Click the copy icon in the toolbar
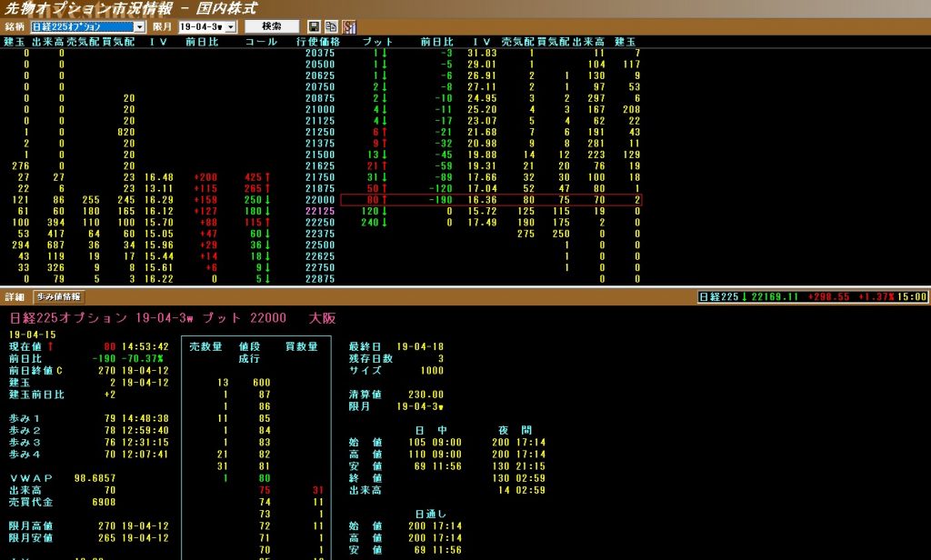 pos(331,26)
